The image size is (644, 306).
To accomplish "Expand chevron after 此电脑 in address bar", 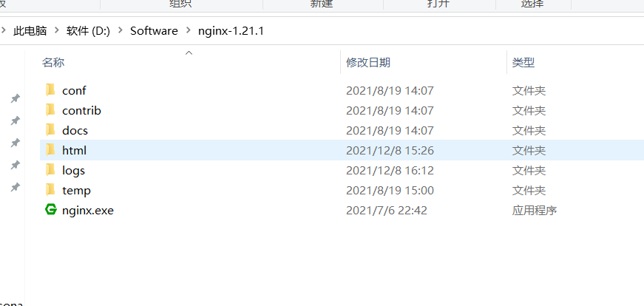I will click(57, 31).
